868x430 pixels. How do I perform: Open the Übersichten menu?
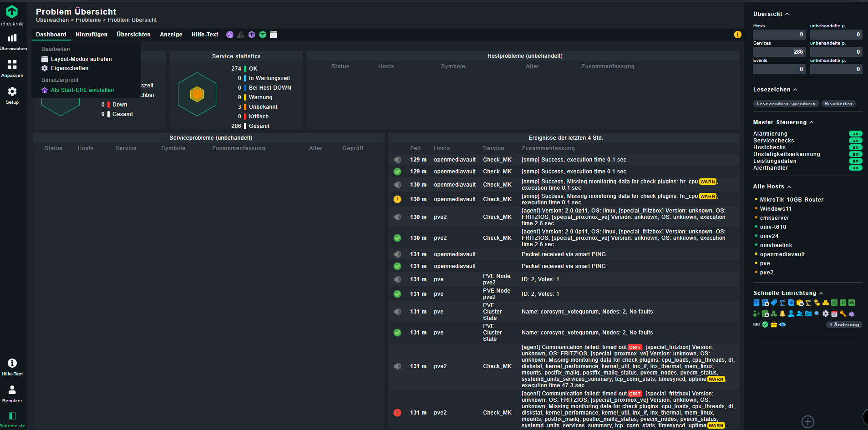point(133,35)
